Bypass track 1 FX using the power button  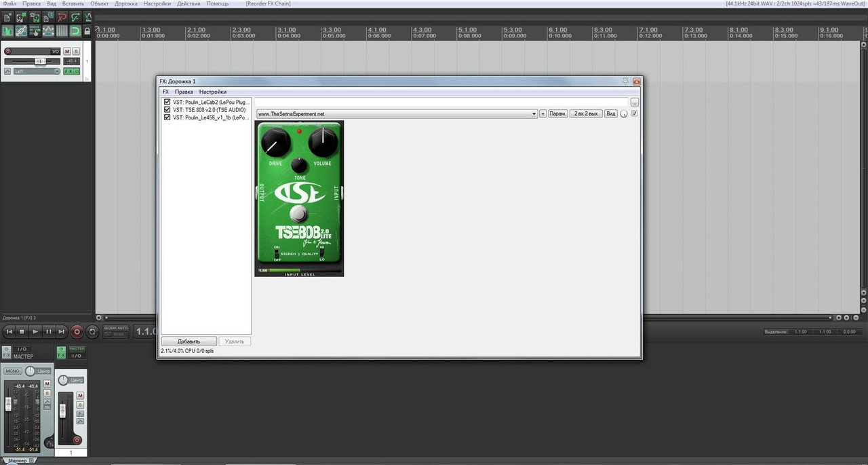point(77,71)
